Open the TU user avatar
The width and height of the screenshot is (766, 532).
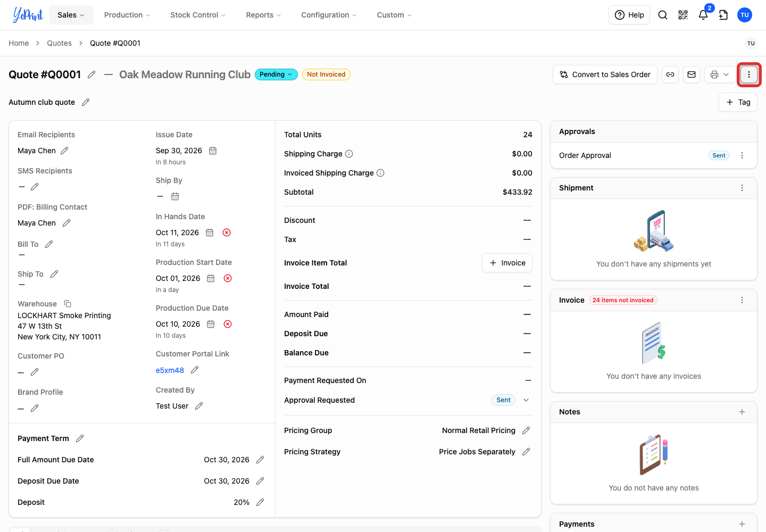(745, 15)
